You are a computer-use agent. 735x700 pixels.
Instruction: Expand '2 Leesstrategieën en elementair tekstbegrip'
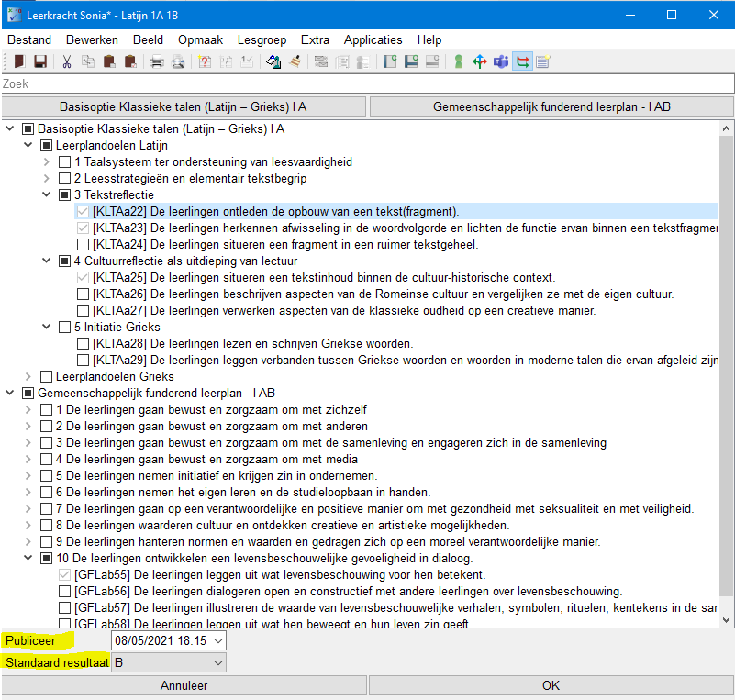click(47, 179)
